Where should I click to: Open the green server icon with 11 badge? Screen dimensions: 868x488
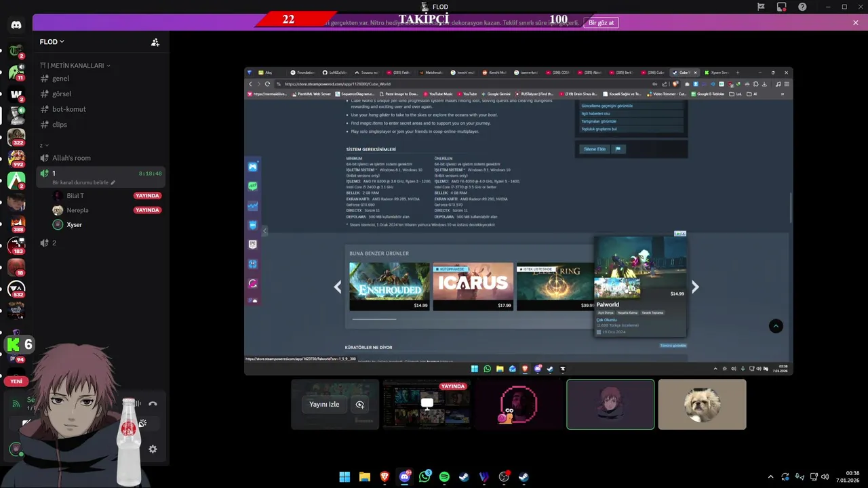(x=16, y=72)
